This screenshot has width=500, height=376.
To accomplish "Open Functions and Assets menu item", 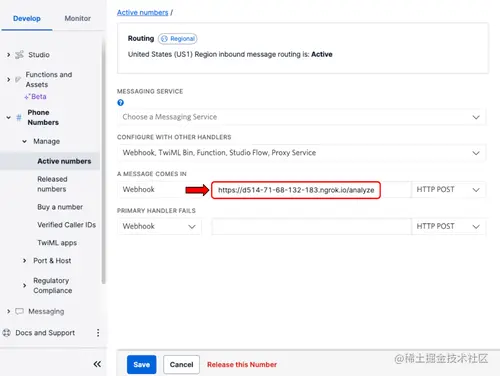I will pos(49,79).
